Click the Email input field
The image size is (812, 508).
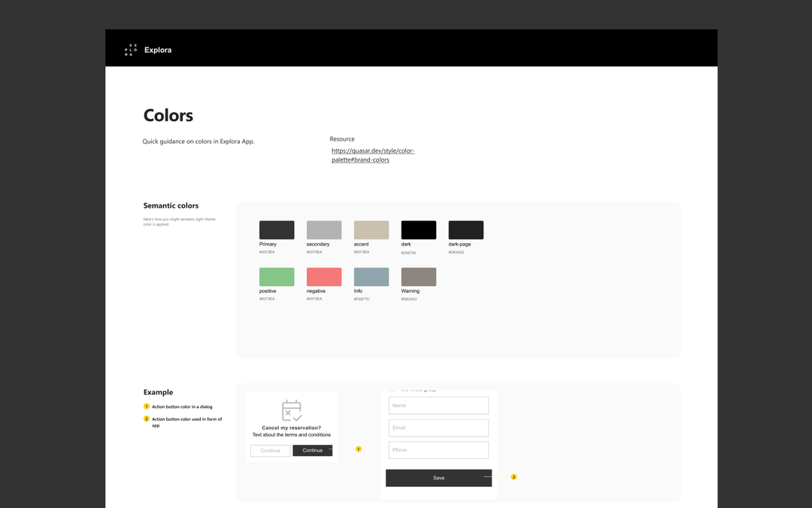coord(438,427)
